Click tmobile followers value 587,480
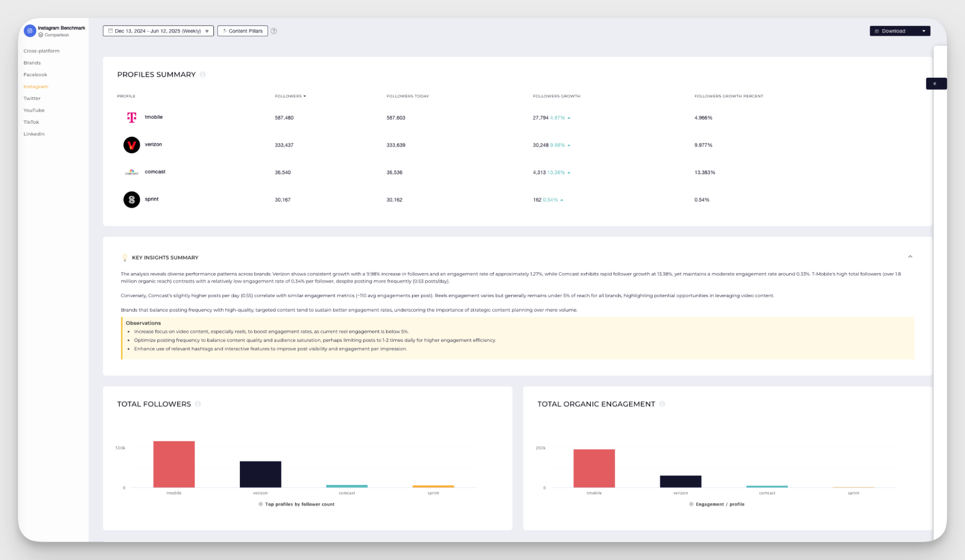965x560 pixels. pyautogui.click(x=284, y=118)
